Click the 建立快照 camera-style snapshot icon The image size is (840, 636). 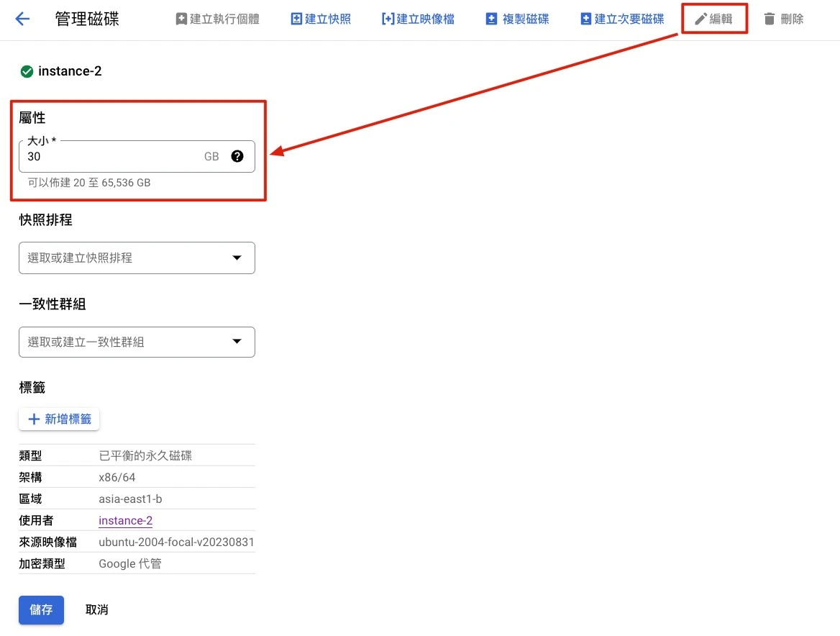tap(296, 19)
